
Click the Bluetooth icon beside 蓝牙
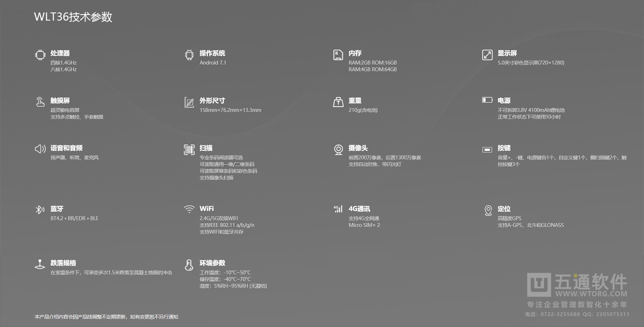point(40,209)
